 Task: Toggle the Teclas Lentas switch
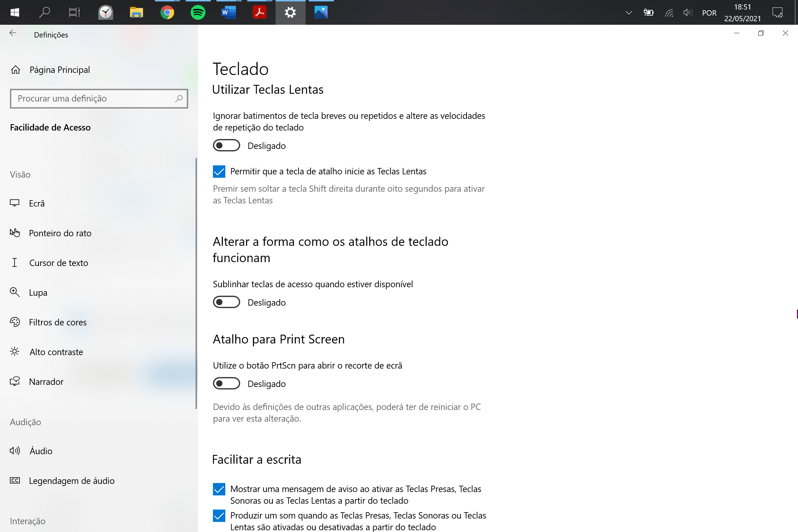226,145
